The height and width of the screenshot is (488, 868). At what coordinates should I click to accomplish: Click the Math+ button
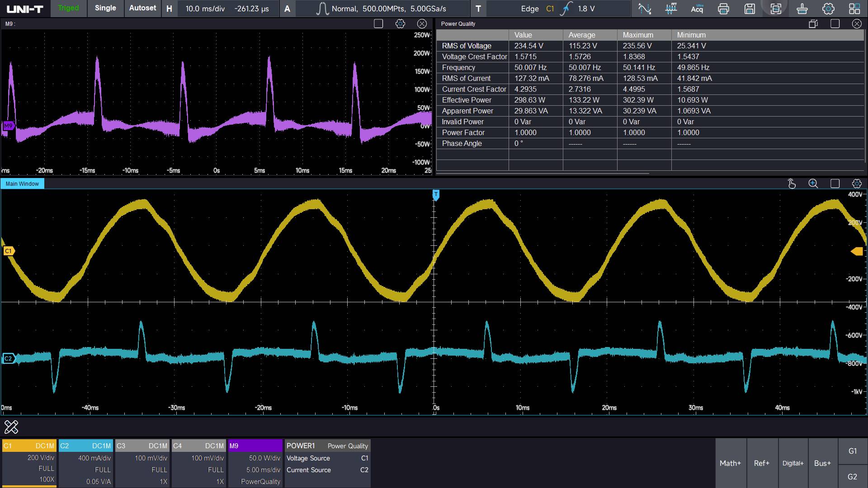click(730, 463)
